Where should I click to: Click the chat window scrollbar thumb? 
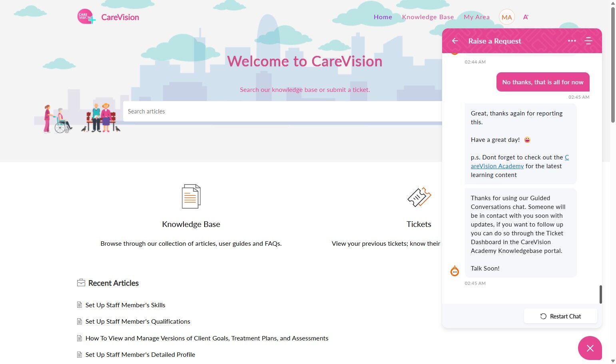coord(600,294)
